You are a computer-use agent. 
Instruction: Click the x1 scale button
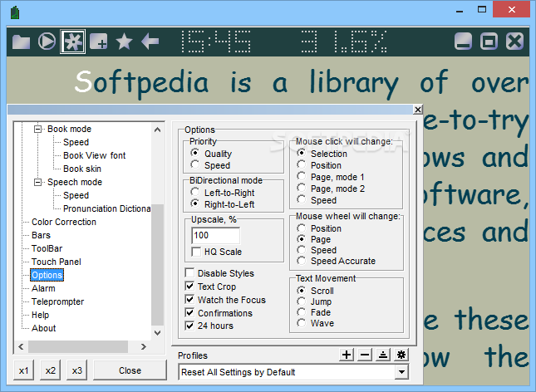[23, 370]
